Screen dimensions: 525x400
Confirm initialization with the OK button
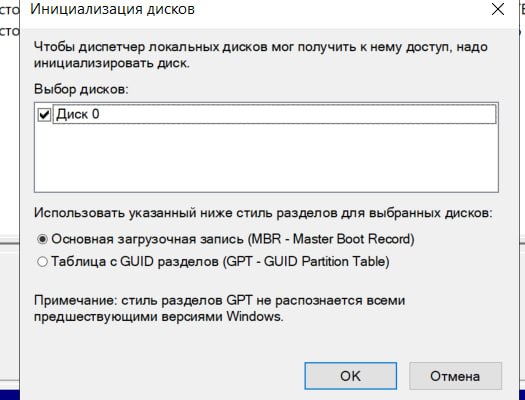[351, 376]
